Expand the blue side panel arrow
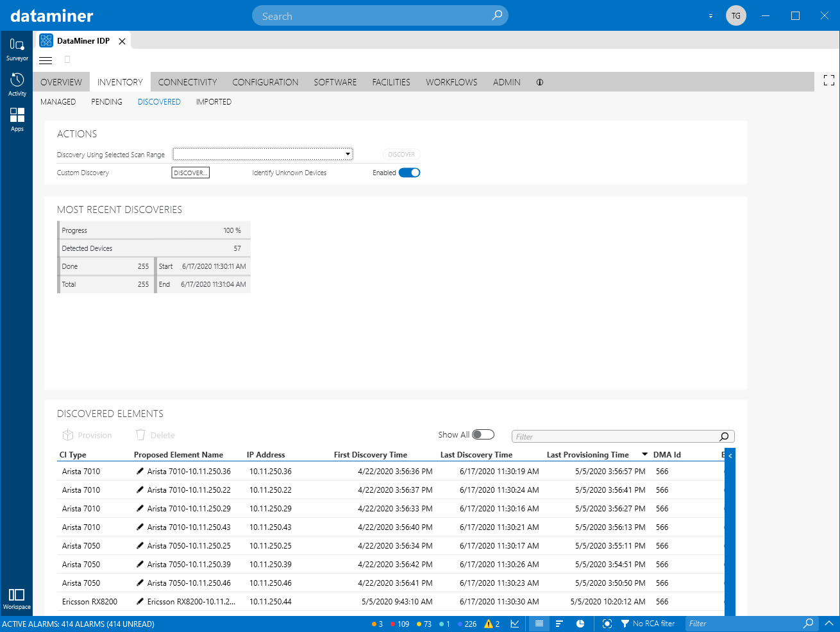840x632 pixels. tap(730, 456)
